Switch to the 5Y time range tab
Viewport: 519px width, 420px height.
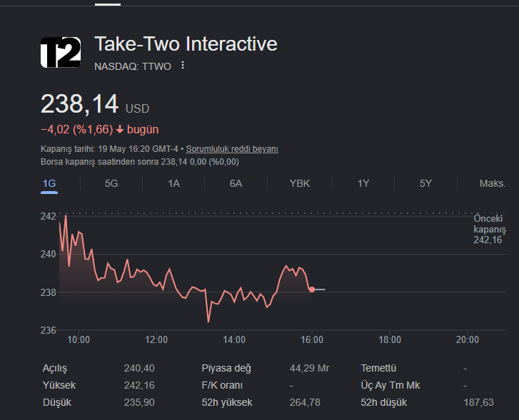coord(425,183)
